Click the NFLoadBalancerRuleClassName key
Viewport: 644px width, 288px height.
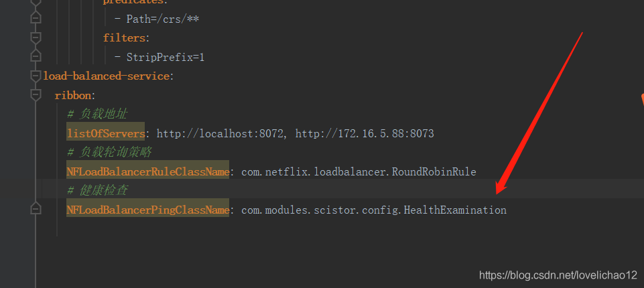tap(147, 171)
